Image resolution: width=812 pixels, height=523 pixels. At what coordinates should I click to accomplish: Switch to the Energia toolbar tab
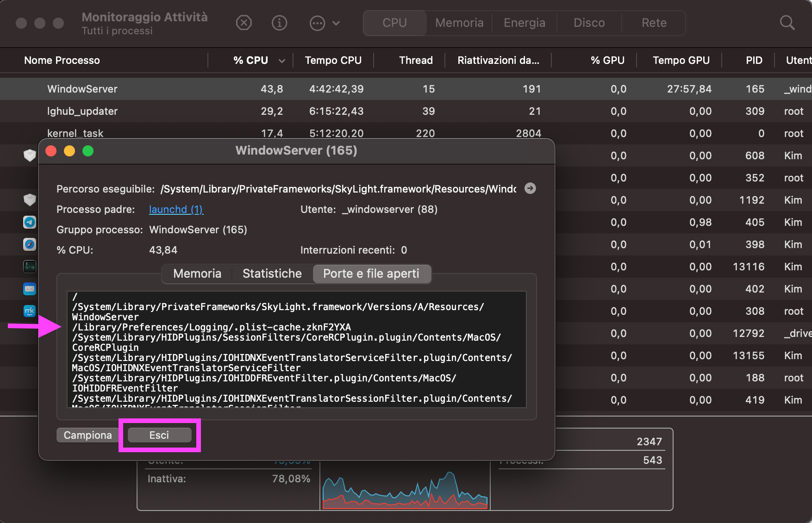(x=524, y=23)
